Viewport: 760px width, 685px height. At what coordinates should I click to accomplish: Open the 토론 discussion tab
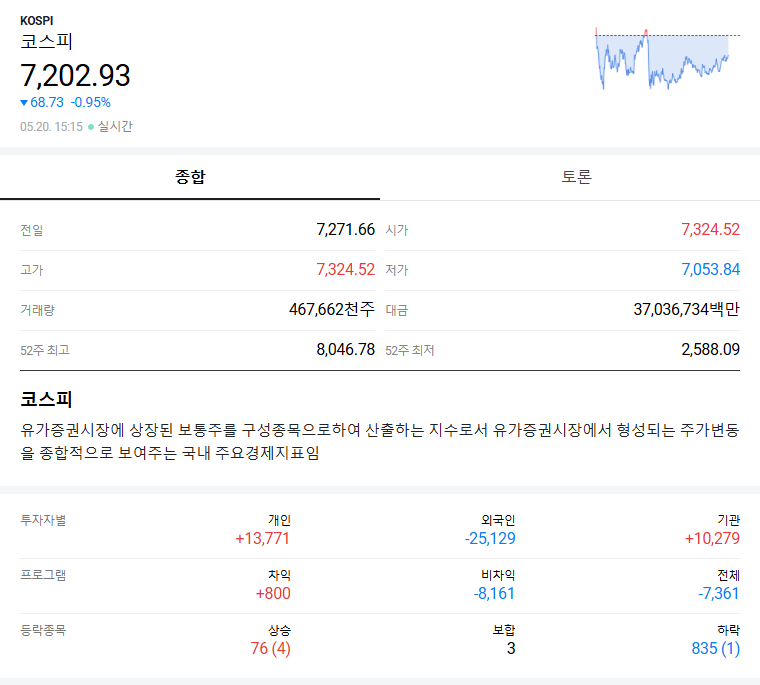click(x=576, y=177)
